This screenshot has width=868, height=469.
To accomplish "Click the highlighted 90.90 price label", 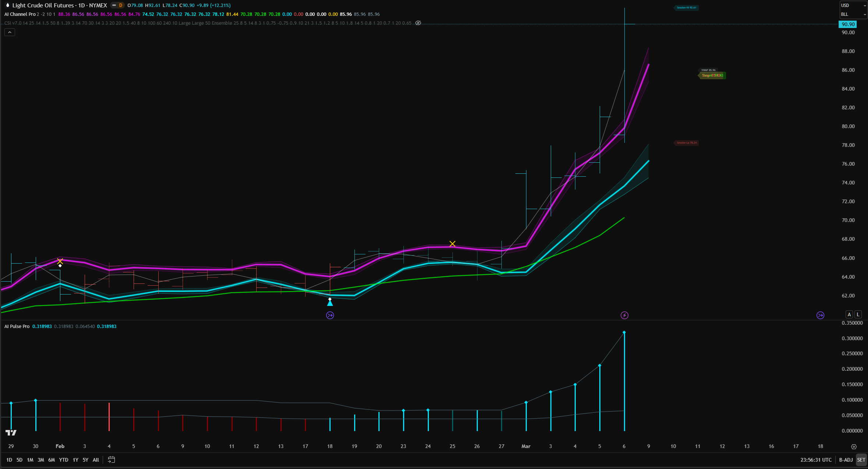I will point(848,24).
